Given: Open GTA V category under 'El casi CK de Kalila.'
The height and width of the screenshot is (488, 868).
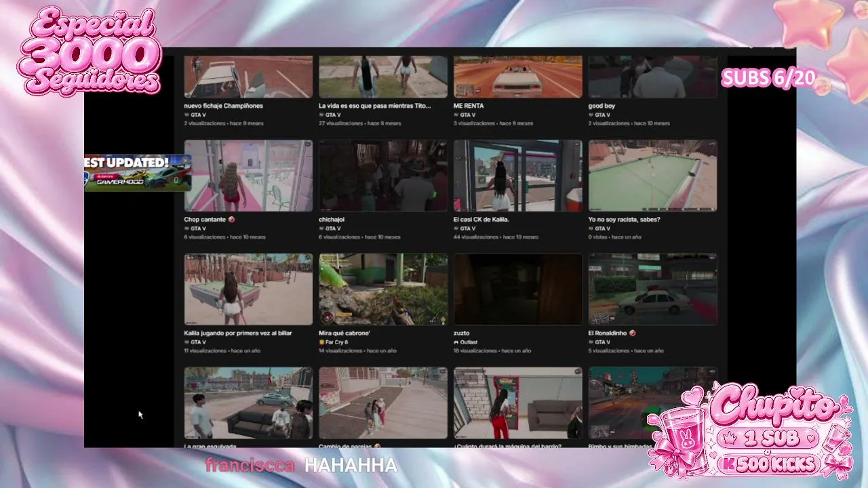Looking at the screenshot, I should (468, 228).
